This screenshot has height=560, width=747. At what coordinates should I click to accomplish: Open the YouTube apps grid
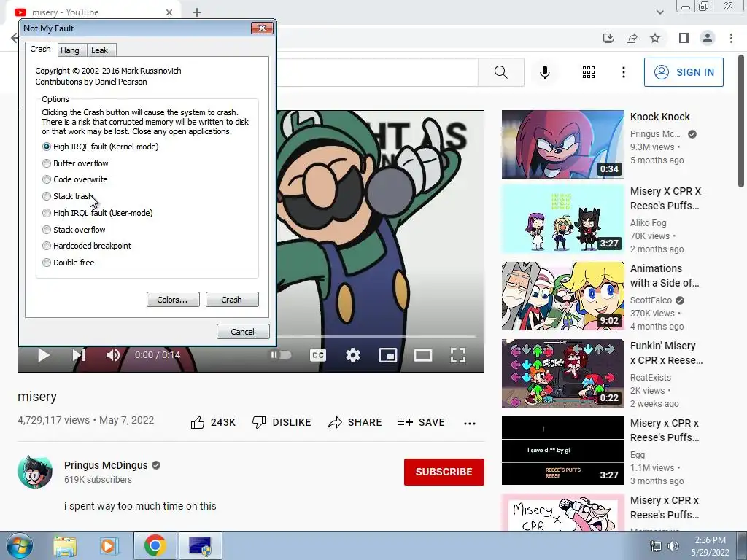pos(589,72)
